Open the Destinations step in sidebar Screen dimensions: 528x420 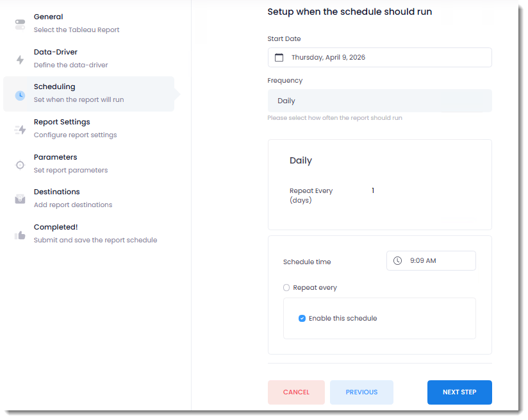tap(56, 192)
